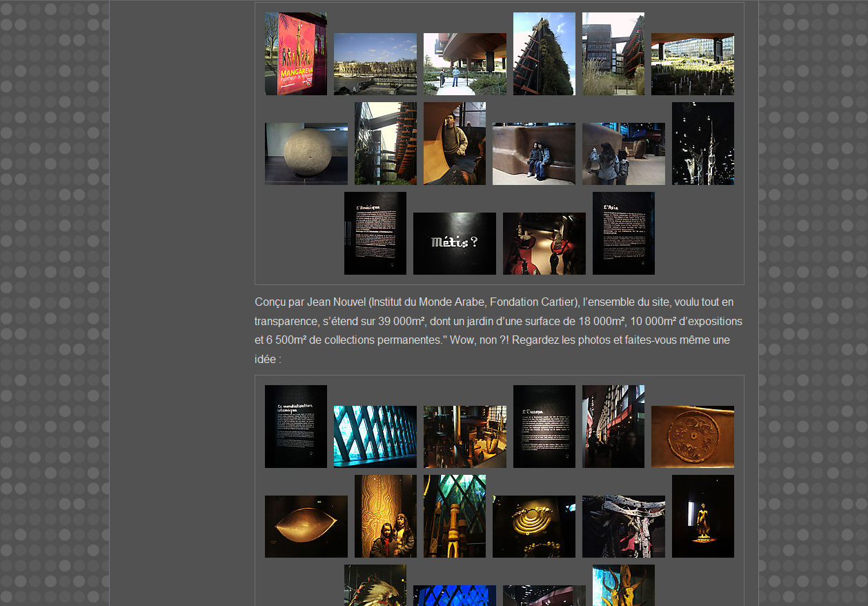
Task: View the two girls by painted column
Action: [385, 516]
